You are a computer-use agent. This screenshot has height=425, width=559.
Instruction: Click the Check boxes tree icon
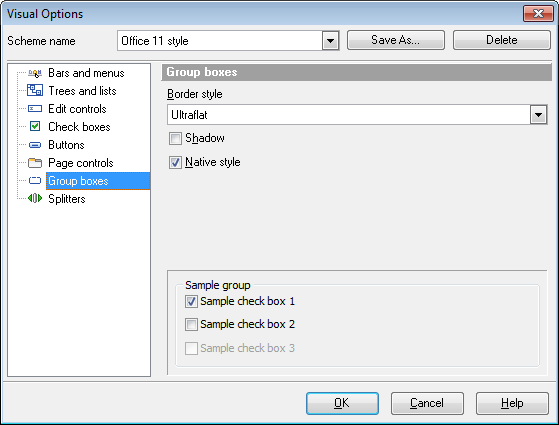tap(35, 126)
